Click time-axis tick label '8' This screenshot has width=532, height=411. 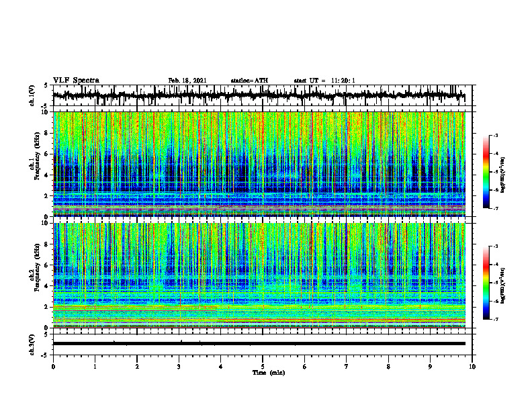coord(388,367)
